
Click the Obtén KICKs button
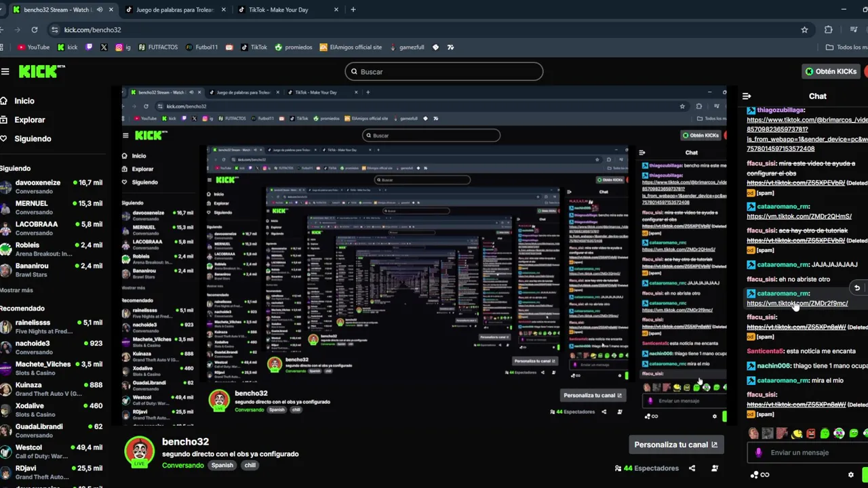coord(830,71)
